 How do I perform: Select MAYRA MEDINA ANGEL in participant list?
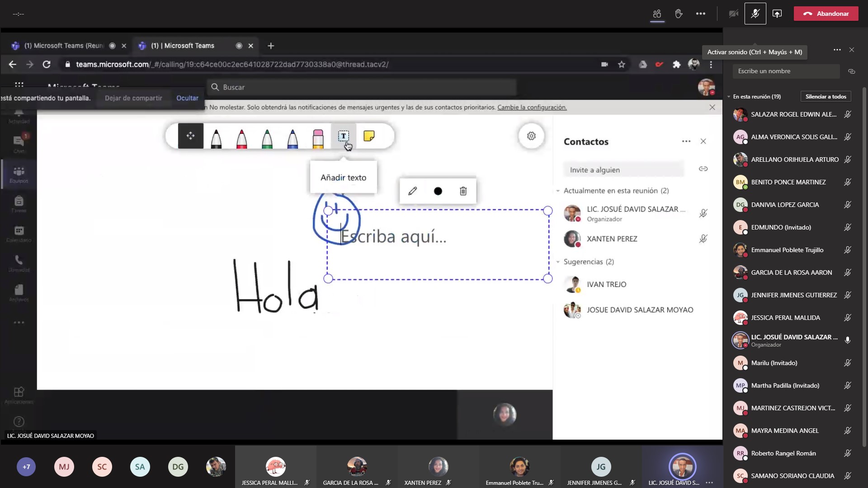792,431
